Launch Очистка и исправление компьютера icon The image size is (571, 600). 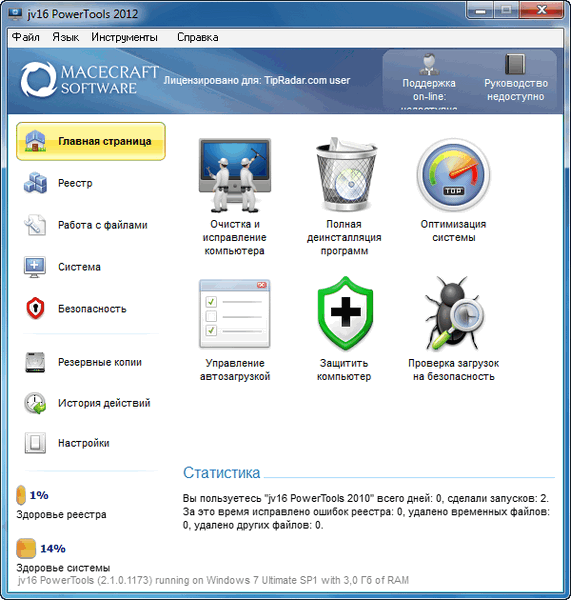[235, 176]
